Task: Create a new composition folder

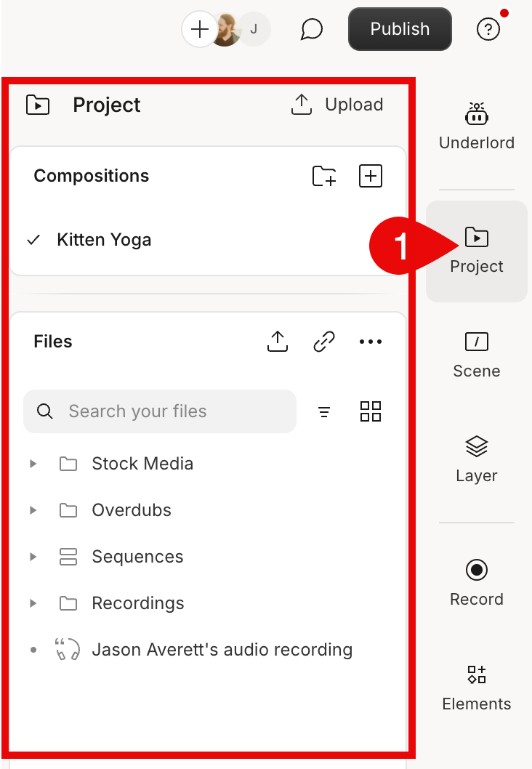Action: pyautogui.click(x=324, y=175)
